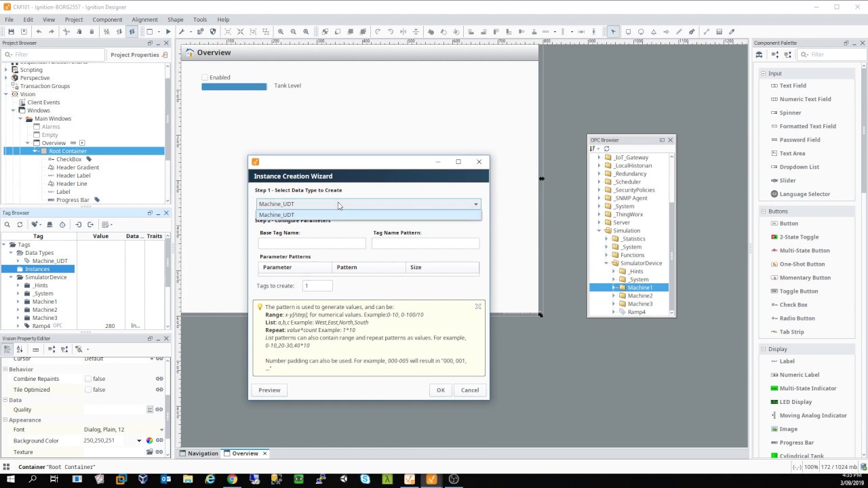
Task: Click the Component Palette filter field
Action: pos(831,55)
